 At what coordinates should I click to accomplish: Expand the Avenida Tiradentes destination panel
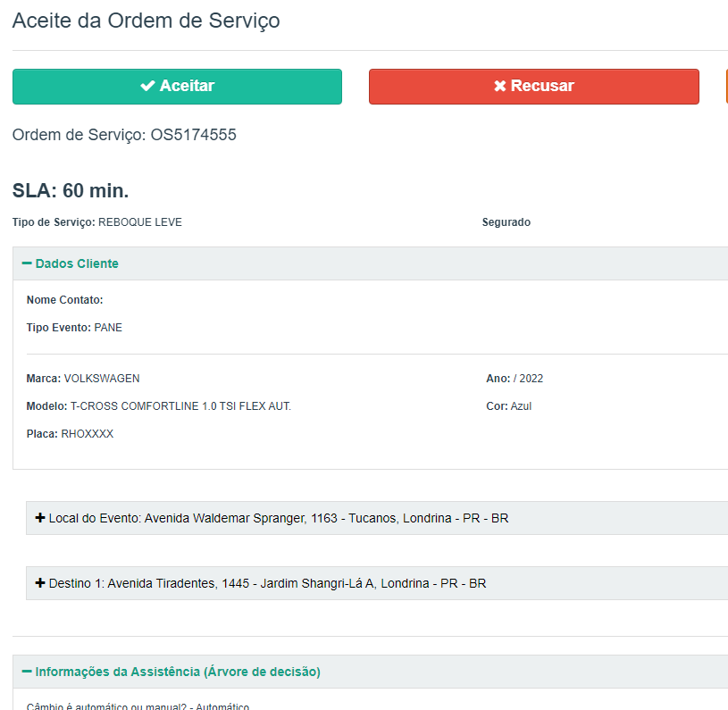point(267,583)
